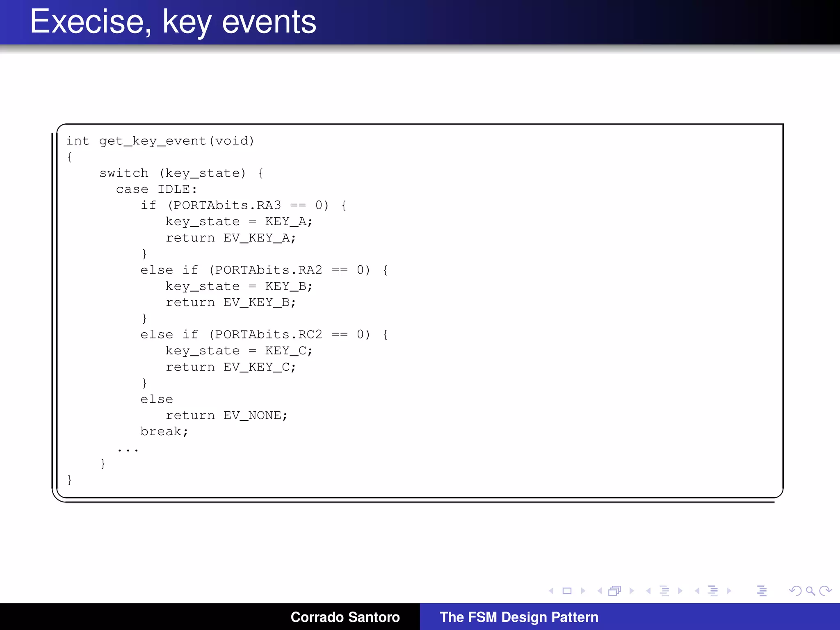
Task: Go to next subsection arrow
Action: pos(680,591)
